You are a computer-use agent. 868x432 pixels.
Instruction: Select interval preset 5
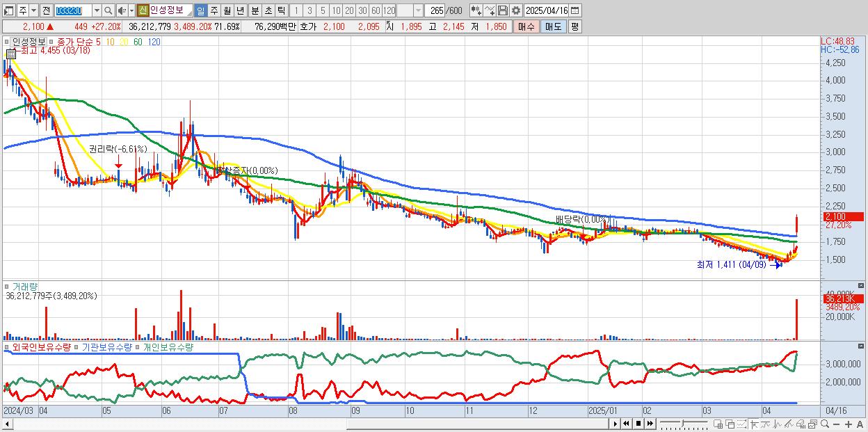[x=323, y=10]
